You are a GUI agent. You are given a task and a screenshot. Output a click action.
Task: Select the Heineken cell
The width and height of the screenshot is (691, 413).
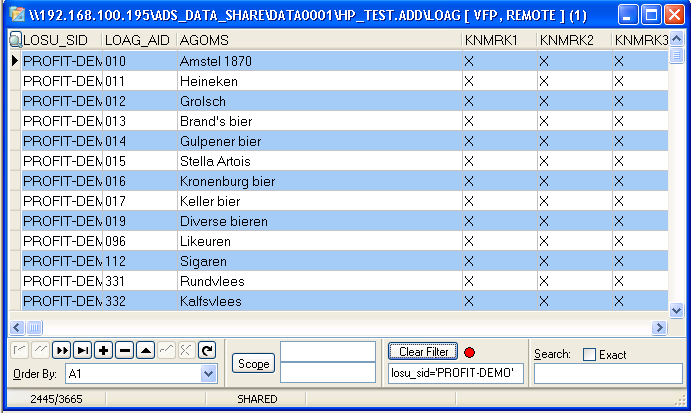[x=319, y=81]
